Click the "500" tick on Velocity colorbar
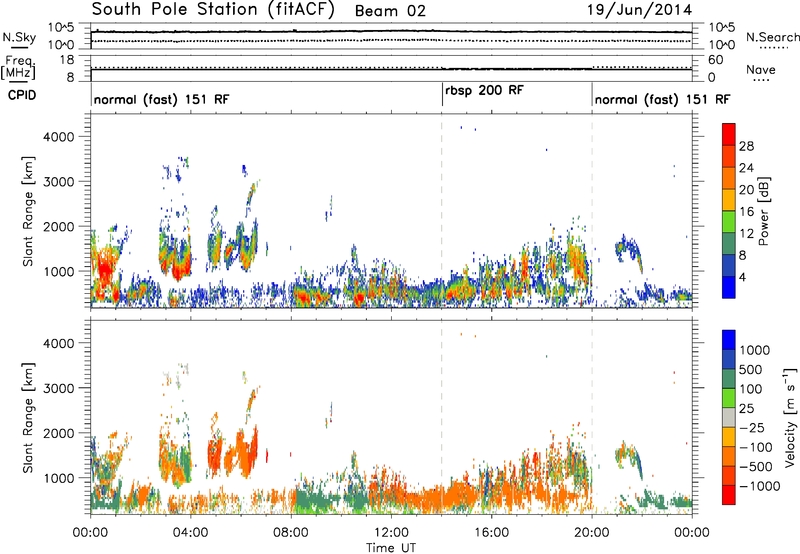 tap(751, 369)
